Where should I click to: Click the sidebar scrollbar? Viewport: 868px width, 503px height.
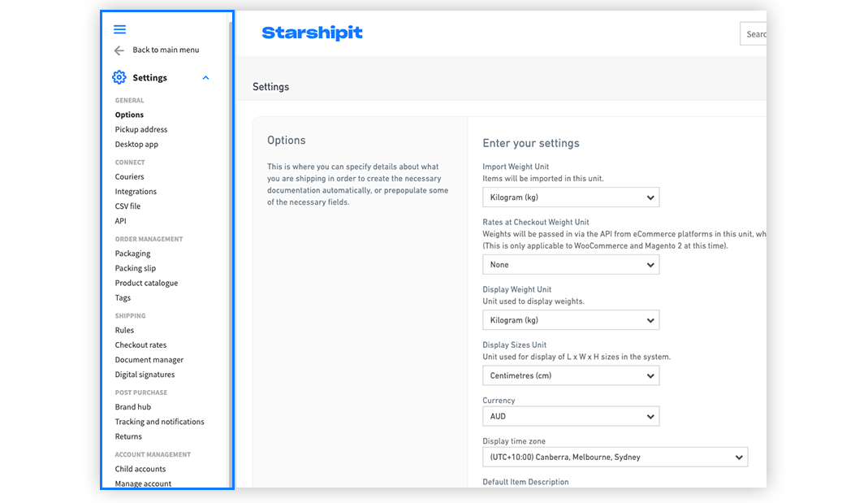231,255
